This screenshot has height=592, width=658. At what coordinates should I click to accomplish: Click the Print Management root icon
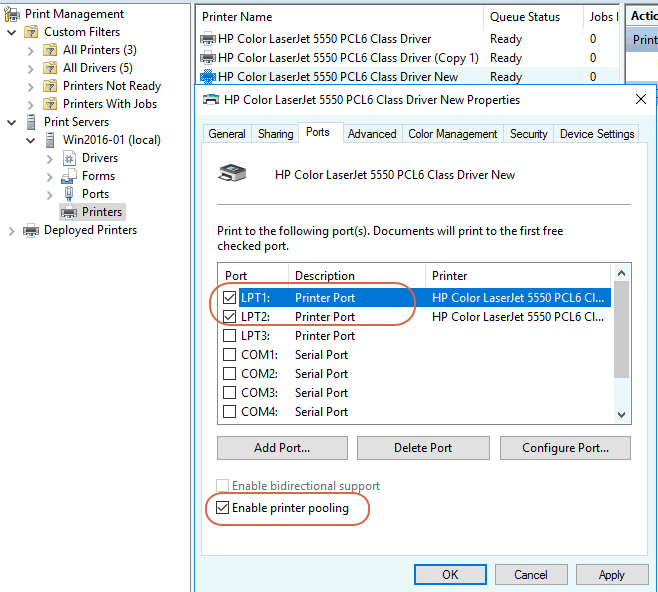(x=12, y=14)
